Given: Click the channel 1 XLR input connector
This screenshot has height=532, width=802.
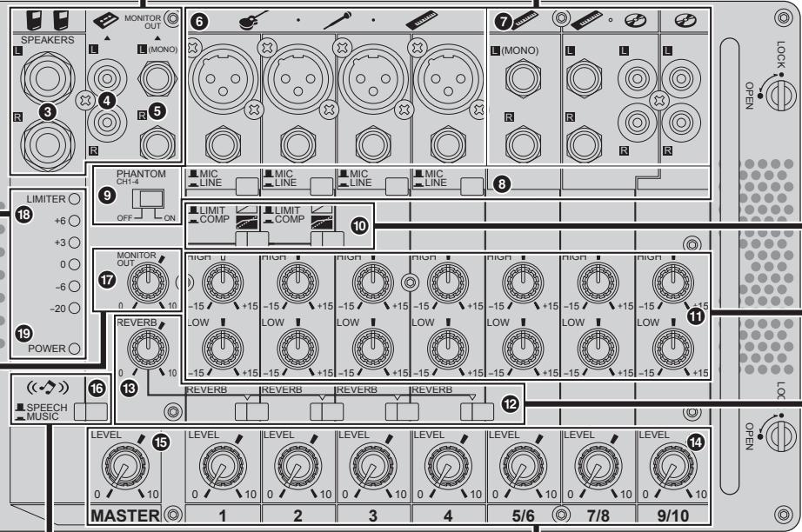Looking at the screenshot, I should [x=223, y=79].
